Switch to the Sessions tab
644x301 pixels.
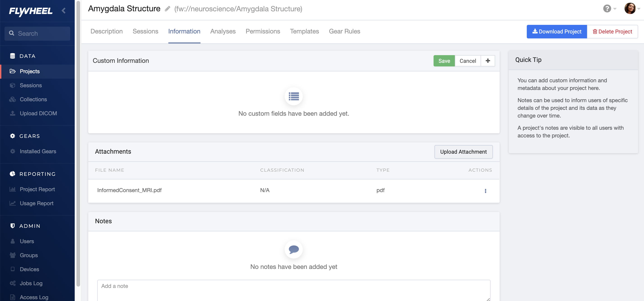(x=145, y=31)
